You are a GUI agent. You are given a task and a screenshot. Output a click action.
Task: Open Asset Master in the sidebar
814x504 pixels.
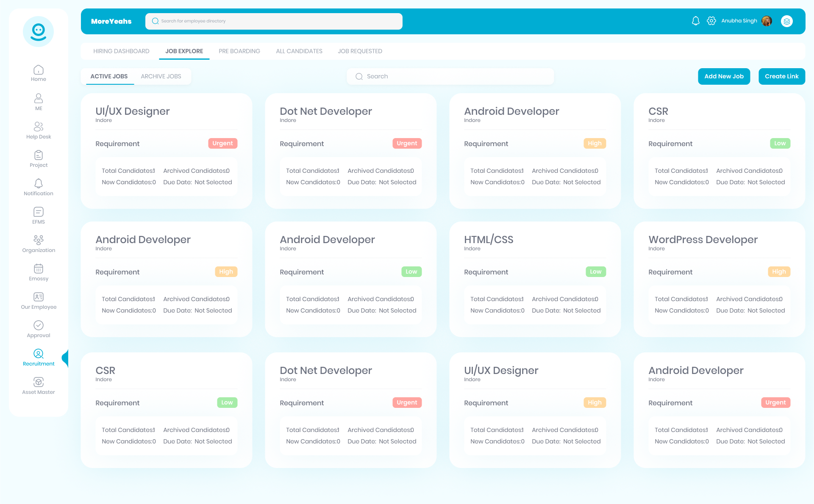pos(39,386)
